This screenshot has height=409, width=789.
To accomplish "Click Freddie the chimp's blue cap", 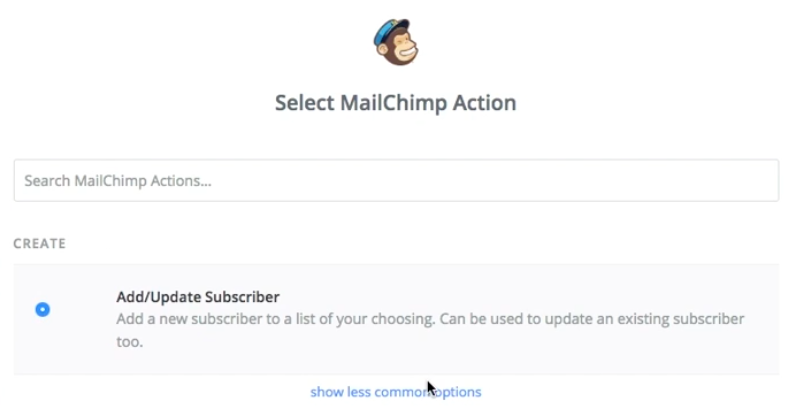I will click(x=390, y=30).
